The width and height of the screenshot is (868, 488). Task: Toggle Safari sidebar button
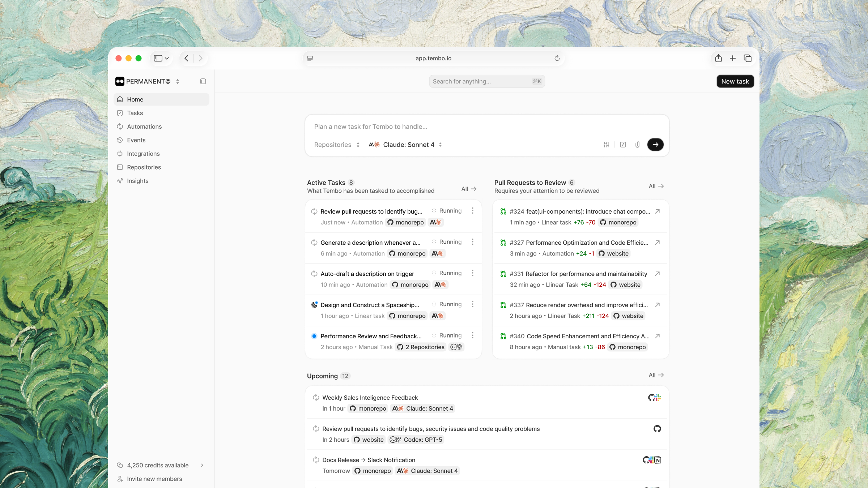[158, 58]
